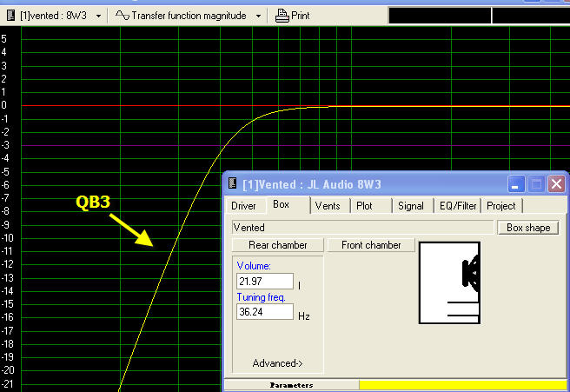Viewport: 570px width, 392px height.
Task: Click the Parameters bar at the dialog bottom
Action: pos(292,385)
